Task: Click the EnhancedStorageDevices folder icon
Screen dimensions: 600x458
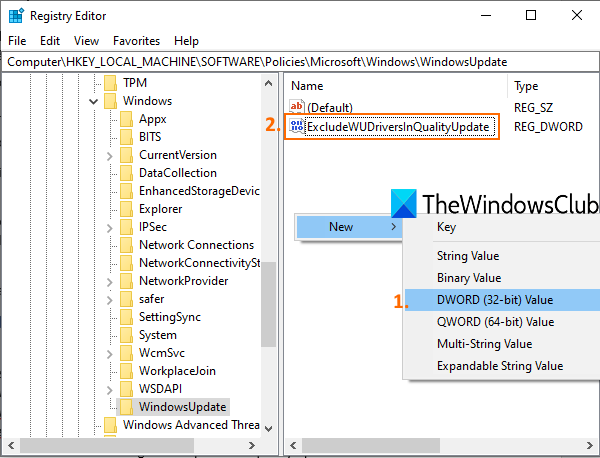Action: coord(126,191)
